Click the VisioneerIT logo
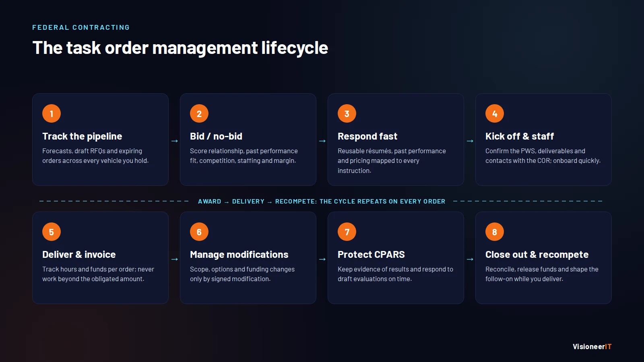Screen dimensions: 644x362 pyautogui.click(x=592, y=347)
